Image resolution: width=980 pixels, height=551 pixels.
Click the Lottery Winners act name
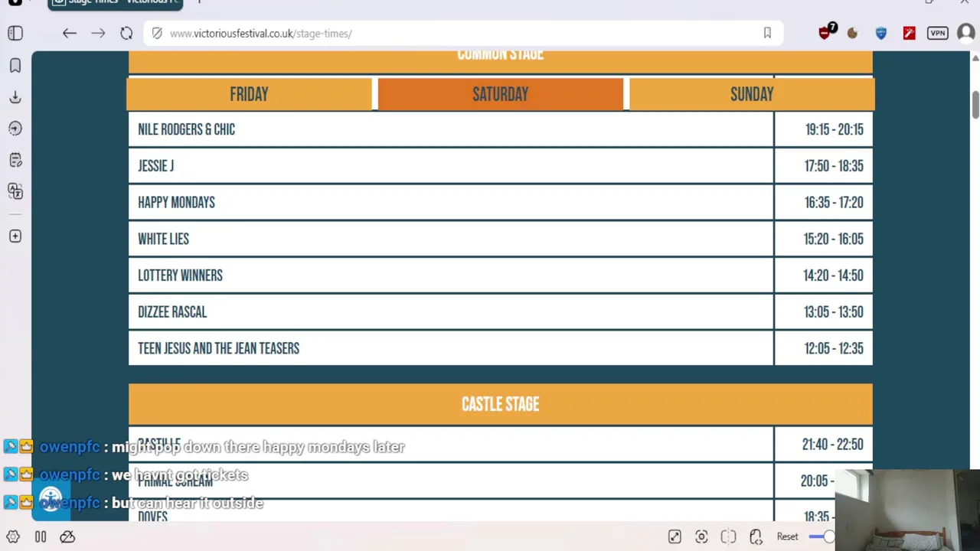180,275
